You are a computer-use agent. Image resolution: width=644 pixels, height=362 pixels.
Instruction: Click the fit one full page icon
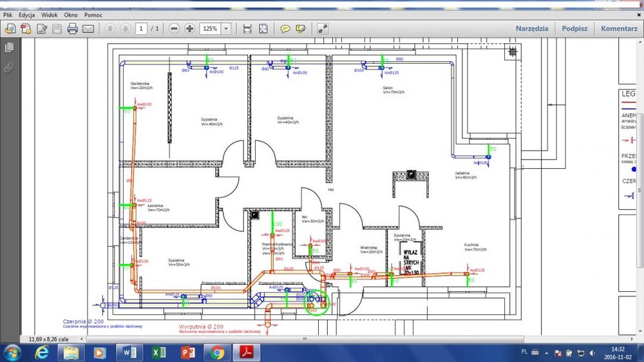pyautogui.click(x=263, y=29)
